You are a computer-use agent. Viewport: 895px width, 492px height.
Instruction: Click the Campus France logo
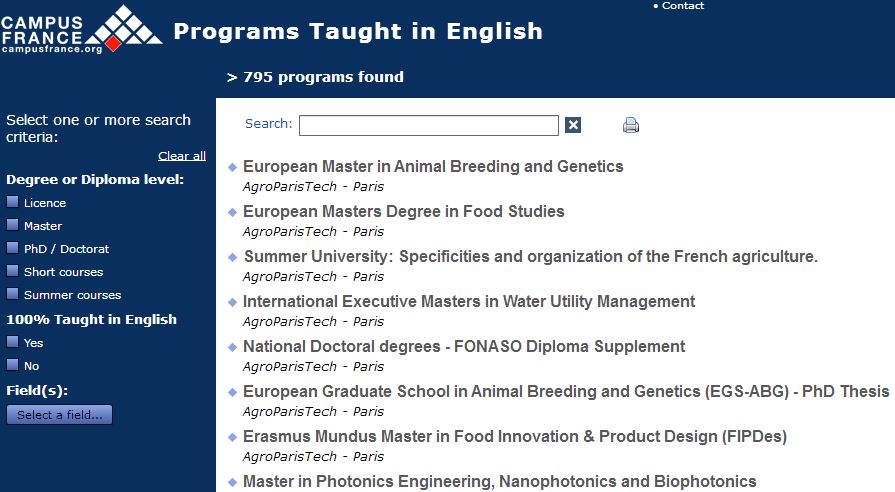[81, 30]
